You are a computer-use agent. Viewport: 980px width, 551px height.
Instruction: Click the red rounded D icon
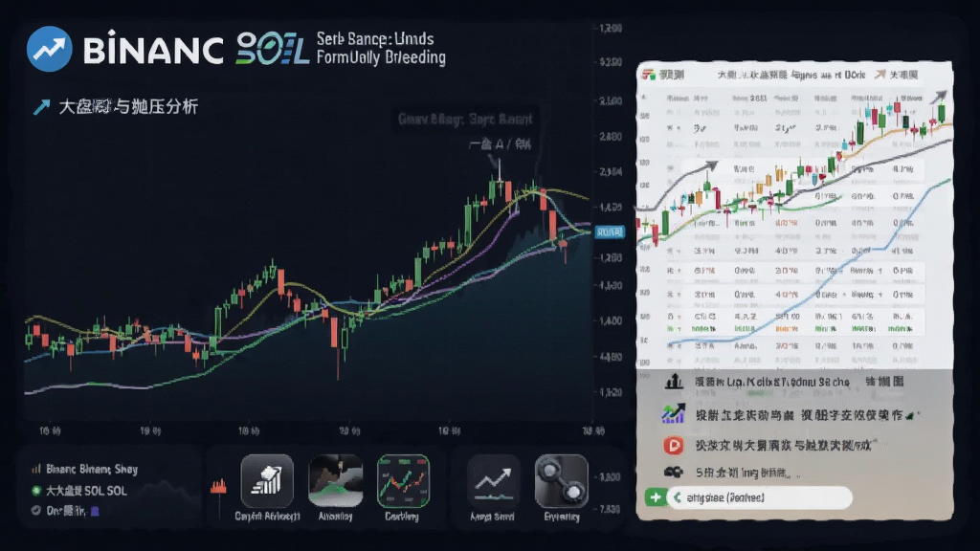pos(673,446)
